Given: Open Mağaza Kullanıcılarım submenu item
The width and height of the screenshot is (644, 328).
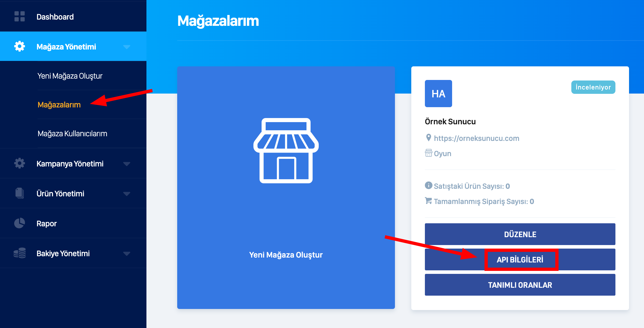Looking at the screenshot, I should pyautogui.click(x=72, y=134).
